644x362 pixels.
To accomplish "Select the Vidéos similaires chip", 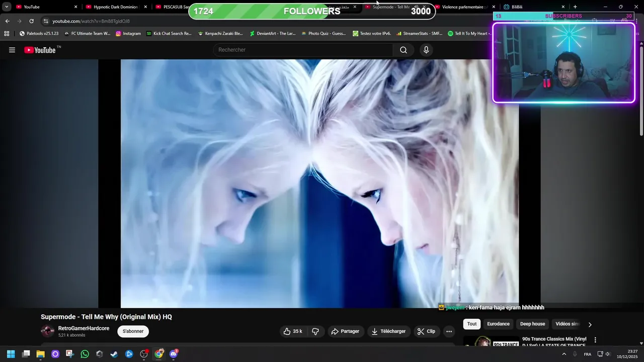I will click(568, 324).
